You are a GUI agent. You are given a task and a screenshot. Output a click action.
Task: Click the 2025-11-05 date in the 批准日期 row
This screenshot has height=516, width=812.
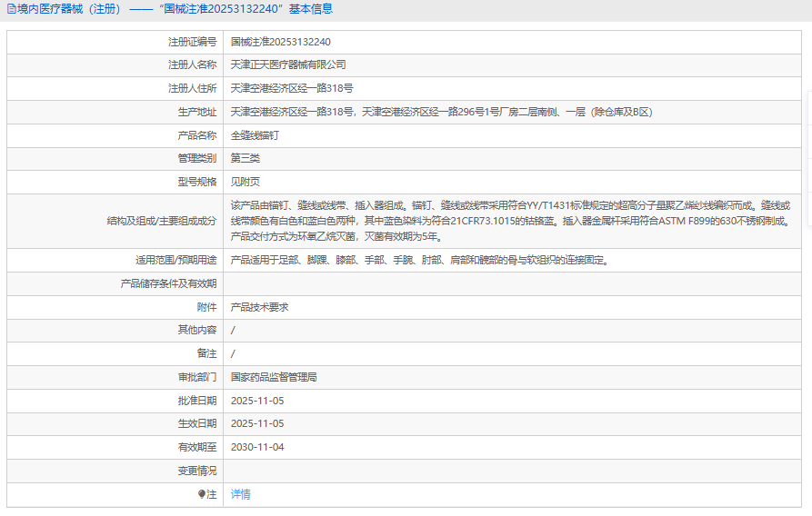point(257,401)
